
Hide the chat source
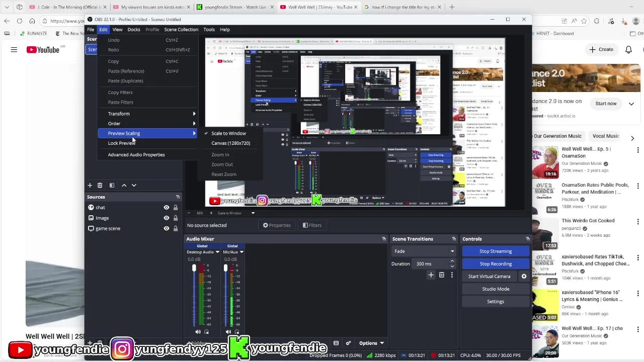[x=167, y=208]
